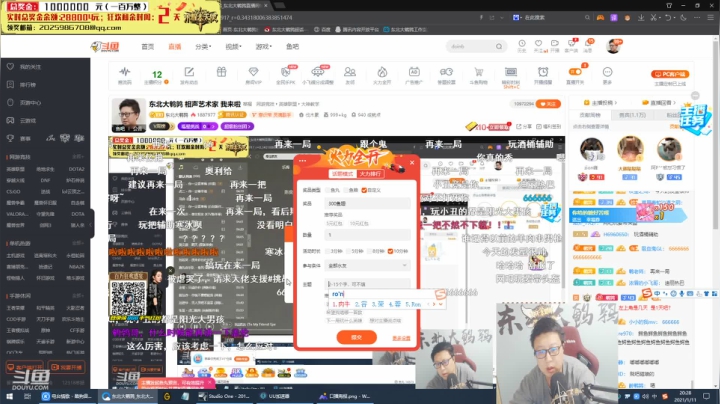Switch to 火力排行 tab in dialog
The height and width of the screenshot is (404, 720).
pos(371,174)
